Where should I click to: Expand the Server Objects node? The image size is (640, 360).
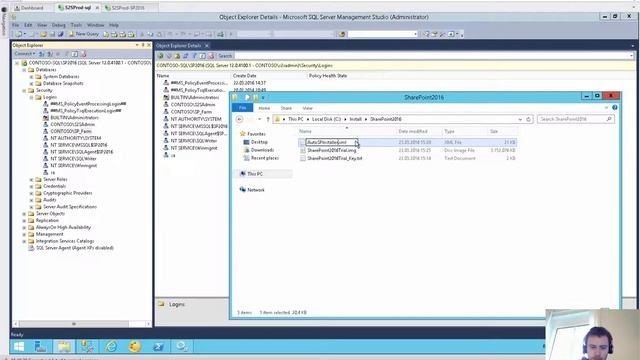(24, 214)
